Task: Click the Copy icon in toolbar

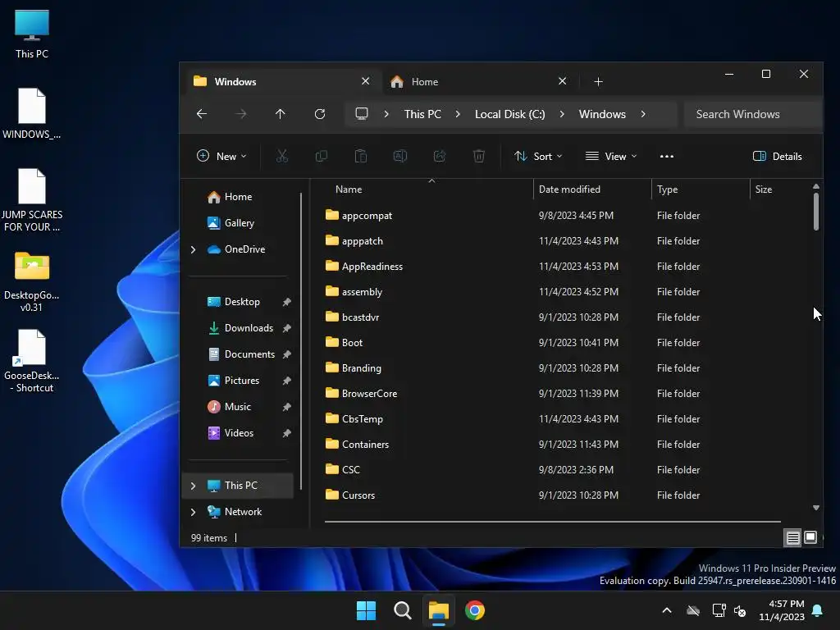Action: click(x=321, y=156)
